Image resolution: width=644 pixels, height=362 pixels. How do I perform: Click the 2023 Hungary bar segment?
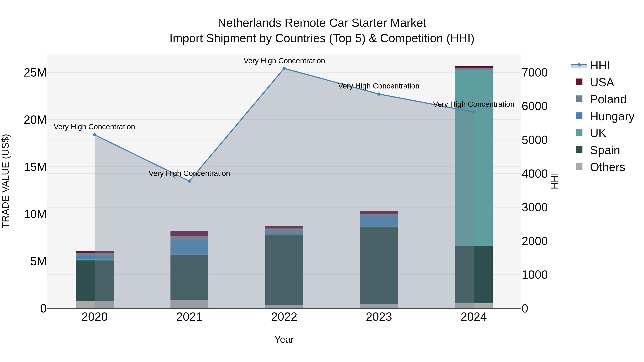point(379,221)
